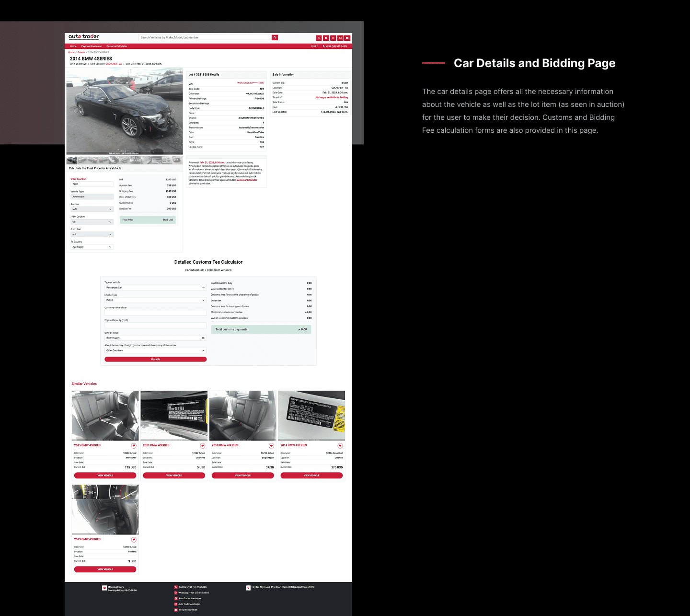Screen dimensions: 690x616
Task: Click the email envelope icon in header
Action: 340,38
